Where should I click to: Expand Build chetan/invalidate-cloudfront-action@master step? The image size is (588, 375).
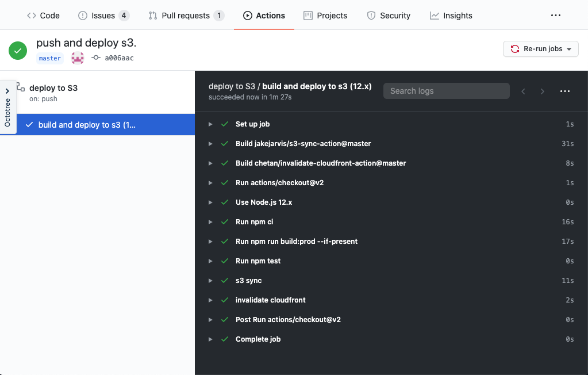(210, 163)
